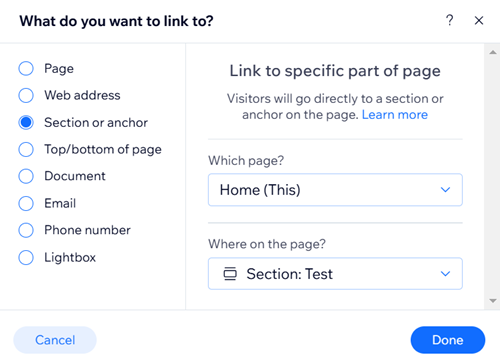
Task: Pick the Email radio option
Action: 26,203
